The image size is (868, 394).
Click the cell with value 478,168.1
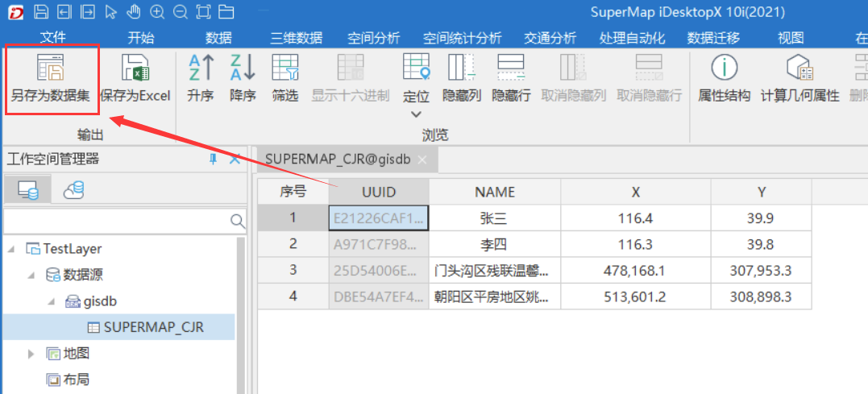(636, 270)
